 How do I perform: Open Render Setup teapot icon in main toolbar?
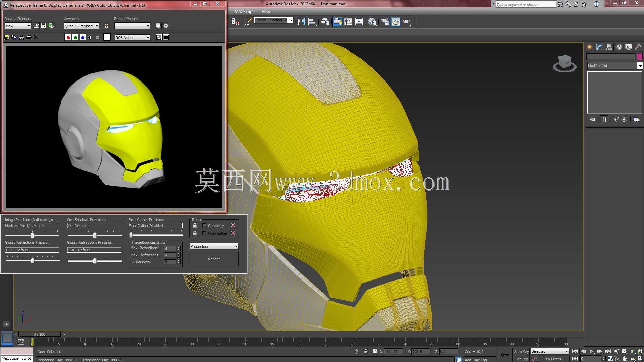tap(385, 22)
